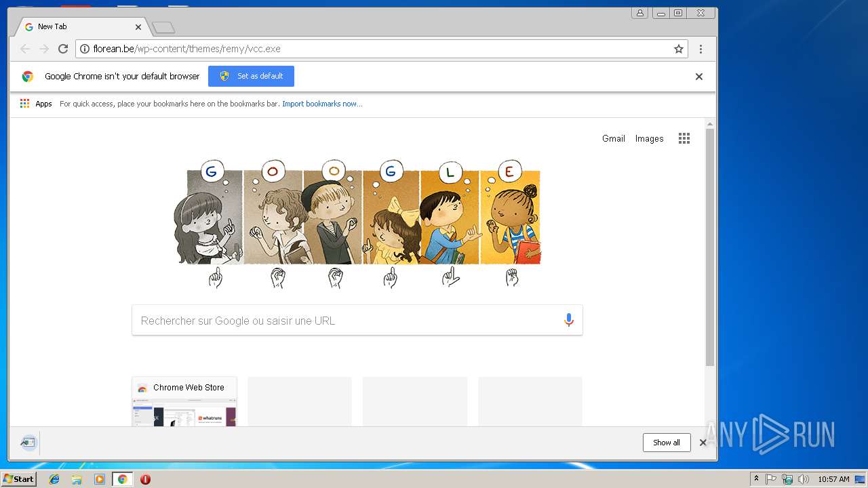Image resolution: width=868 pixels, height=488 pixels.
Task: Click the scrollbar up arrow
Action: click(710, 123)
